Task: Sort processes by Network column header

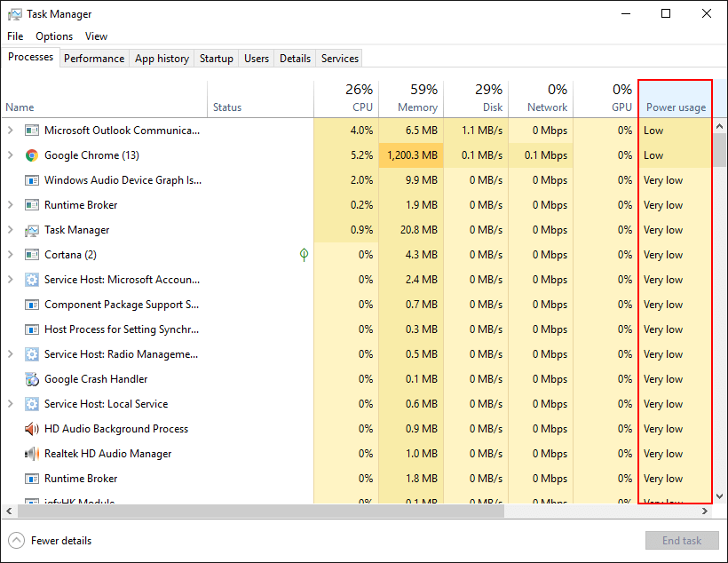Action: tap(541, 99)
